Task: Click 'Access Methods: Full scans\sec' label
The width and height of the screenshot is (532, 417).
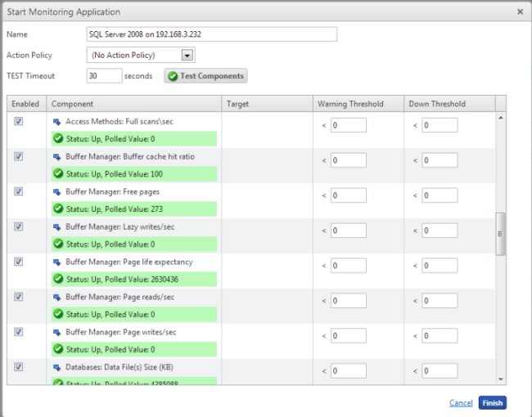Action: (x=119, y=122)
